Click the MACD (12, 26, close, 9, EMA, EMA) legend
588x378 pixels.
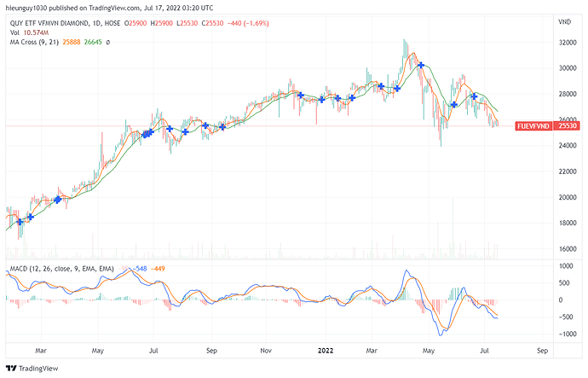point(62,269)
